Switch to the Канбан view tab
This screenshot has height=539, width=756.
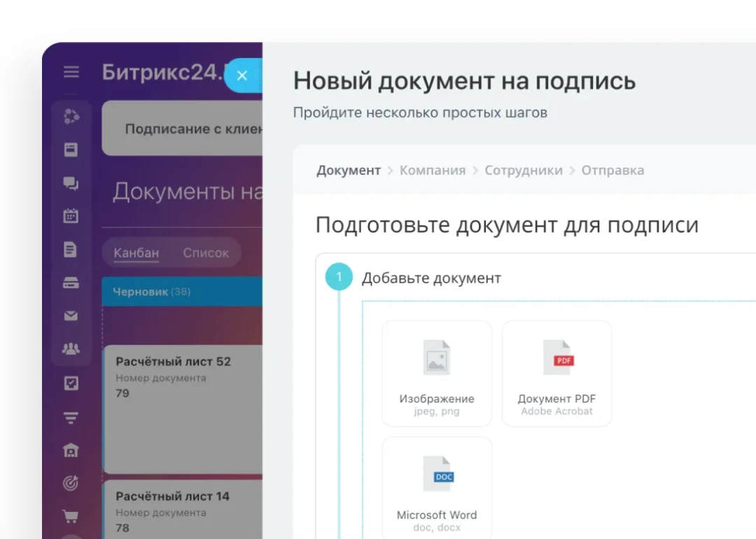coord(136,253)
